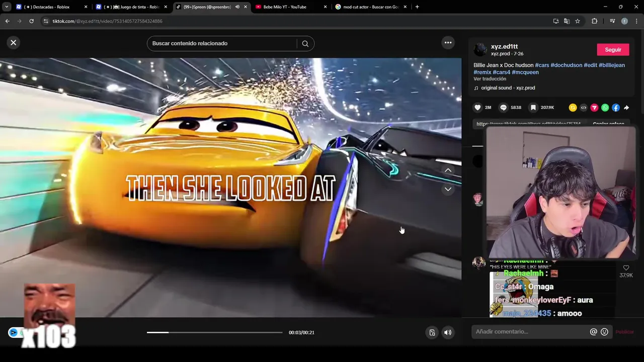Open xyz.ed1tt profile avatar
The image size is (644, 362).
(480, 49)
